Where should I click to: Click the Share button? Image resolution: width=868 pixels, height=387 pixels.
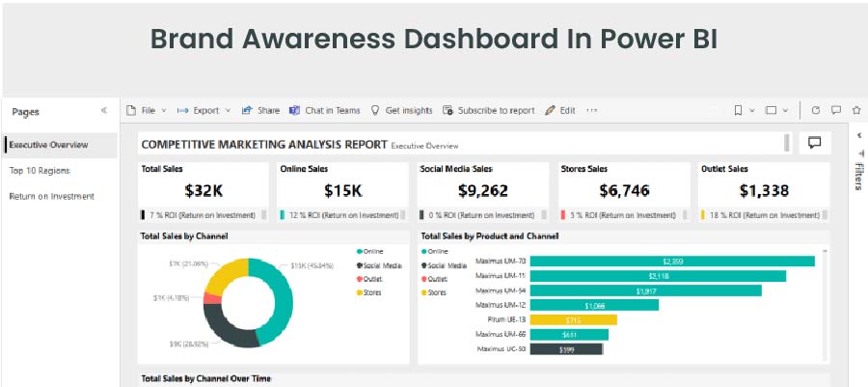[260, 111]
